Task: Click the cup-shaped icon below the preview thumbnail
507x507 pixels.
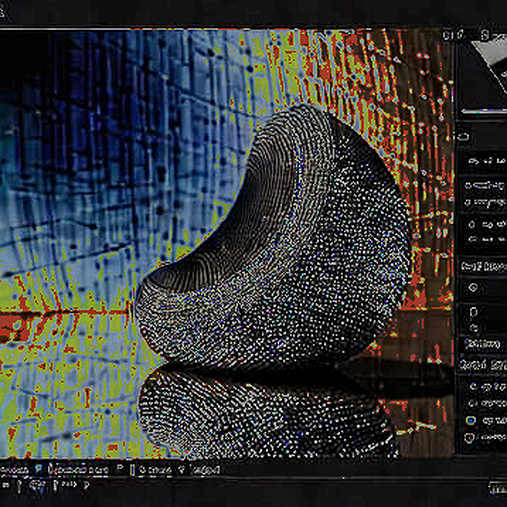Action: [464, 137]
